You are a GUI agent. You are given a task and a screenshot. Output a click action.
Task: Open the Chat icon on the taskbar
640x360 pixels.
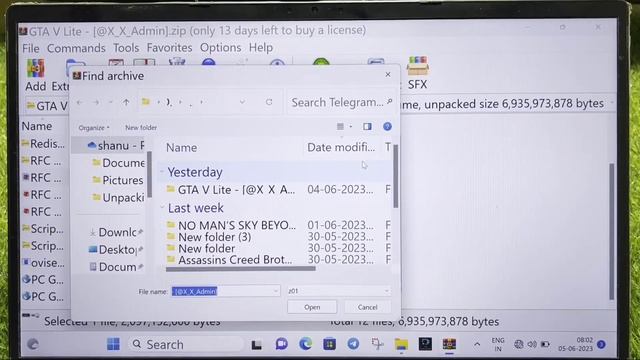coord(281,344)
